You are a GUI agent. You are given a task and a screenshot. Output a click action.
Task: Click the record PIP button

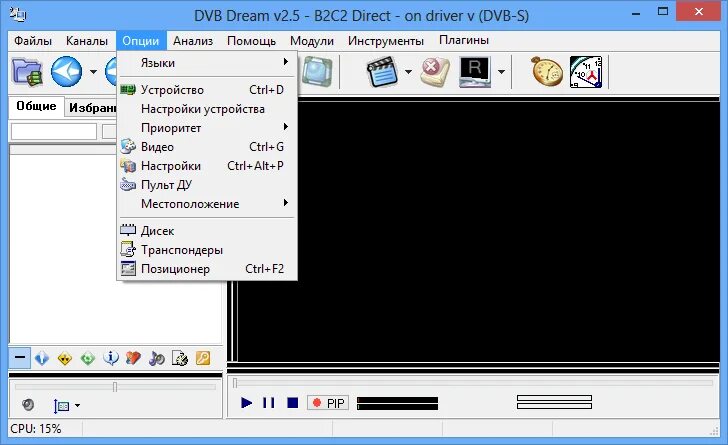coord(328,403)
